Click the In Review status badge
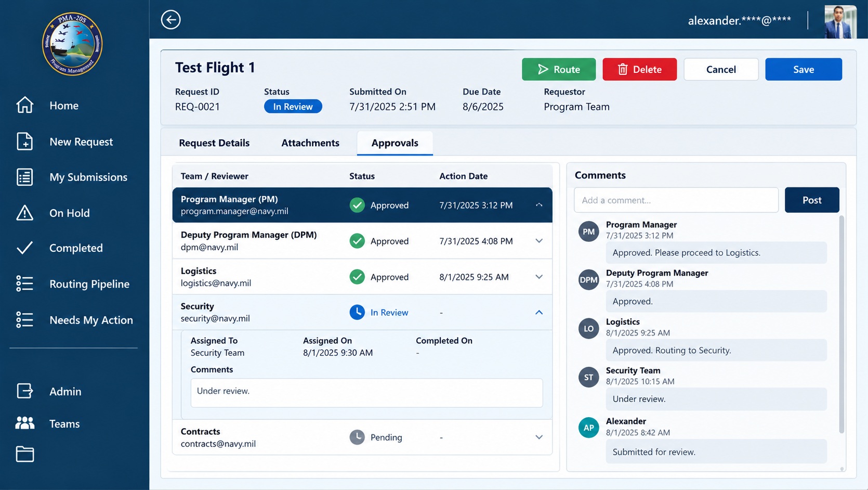Image resolution: width=868 pixels, height=490 pixels. pos(293,106)
